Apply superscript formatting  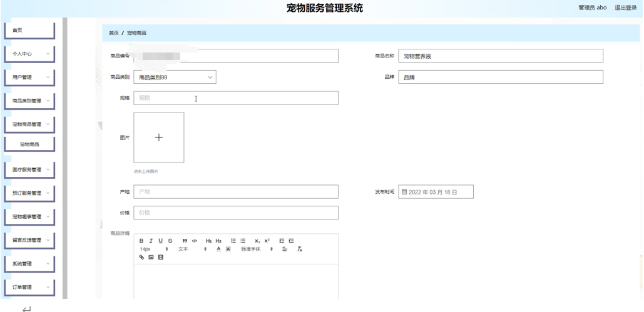tap(267, 241)
